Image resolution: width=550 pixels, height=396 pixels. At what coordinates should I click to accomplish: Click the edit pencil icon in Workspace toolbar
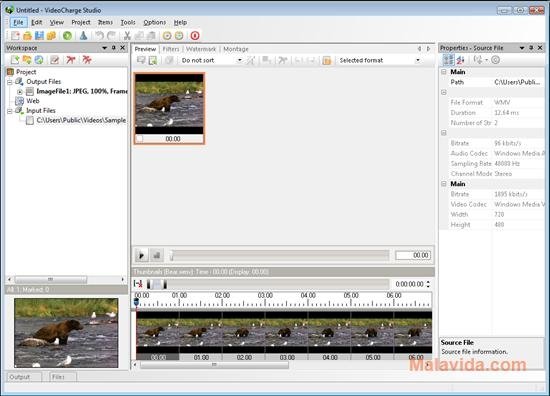coord(54,60)
